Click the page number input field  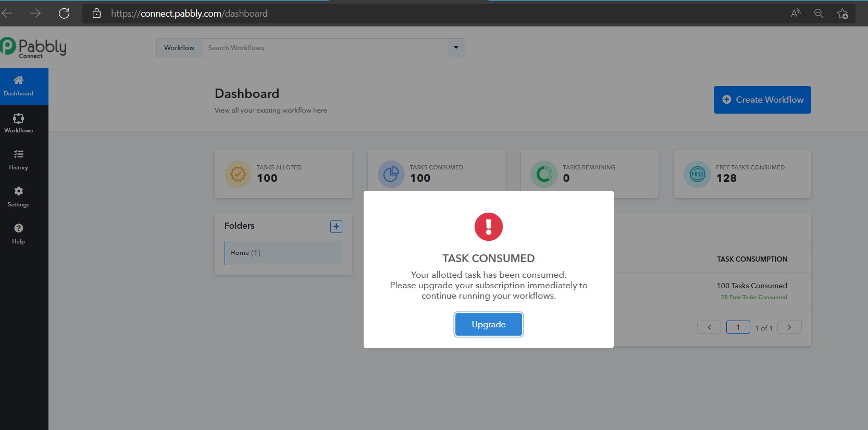(738, 327)
